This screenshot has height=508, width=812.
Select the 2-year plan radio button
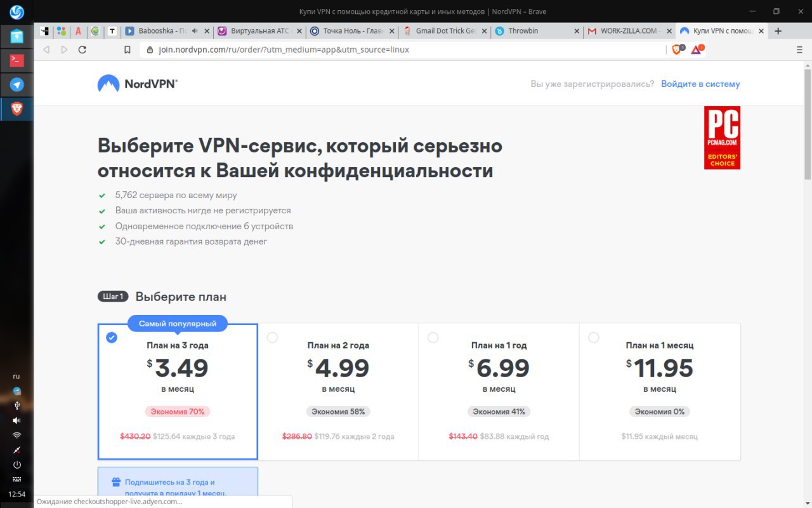click(x=273, y=338)
